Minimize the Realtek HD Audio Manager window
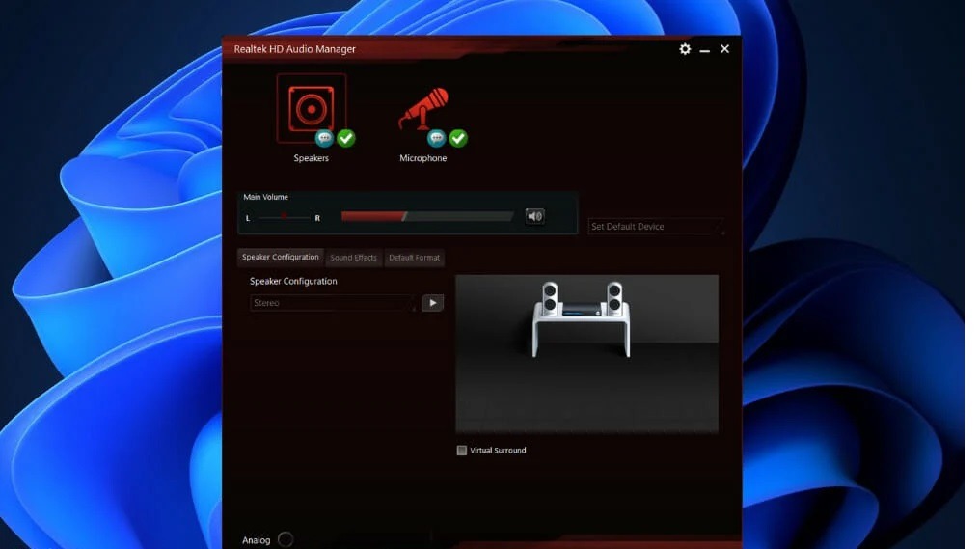This screenshot has height=549, width=980. [x=705, y=49]
